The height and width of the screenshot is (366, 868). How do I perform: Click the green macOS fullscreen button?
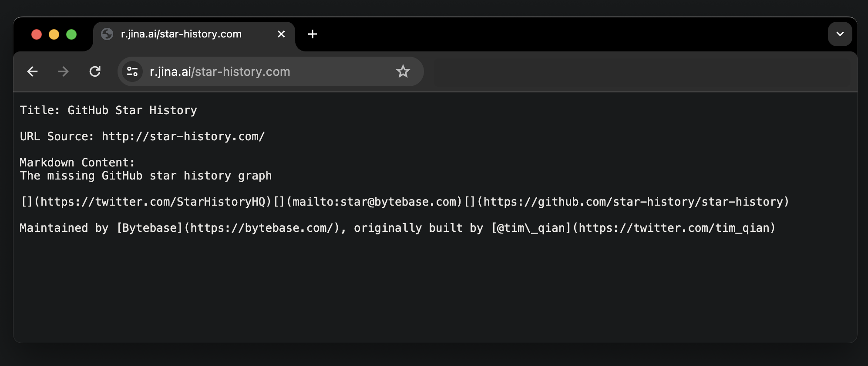(x=71, y=34)
